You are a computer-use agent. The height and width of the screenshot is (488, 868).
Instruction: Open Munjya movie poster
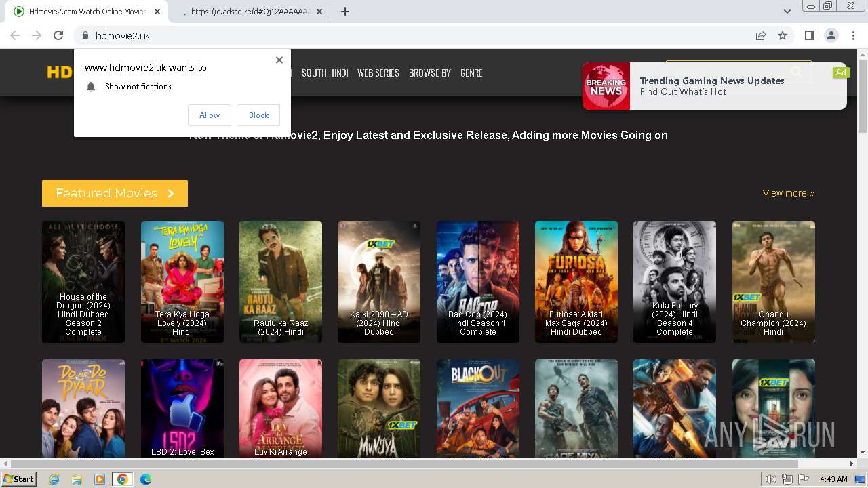379,409
